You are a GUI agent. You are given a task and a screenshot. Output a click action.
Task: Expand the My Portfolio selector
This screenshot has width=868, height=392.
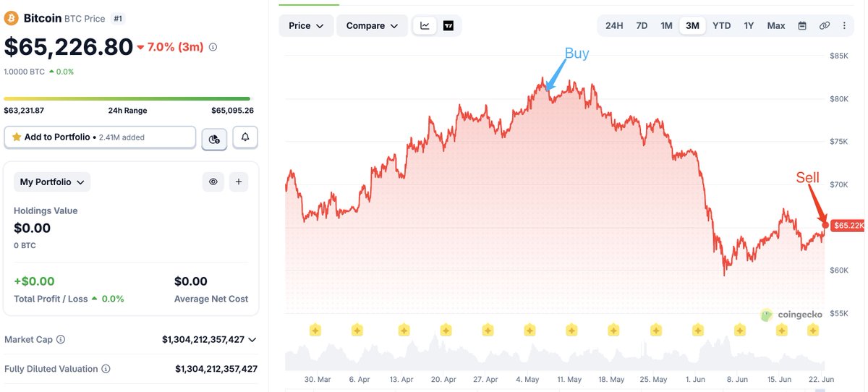point(52,182)
